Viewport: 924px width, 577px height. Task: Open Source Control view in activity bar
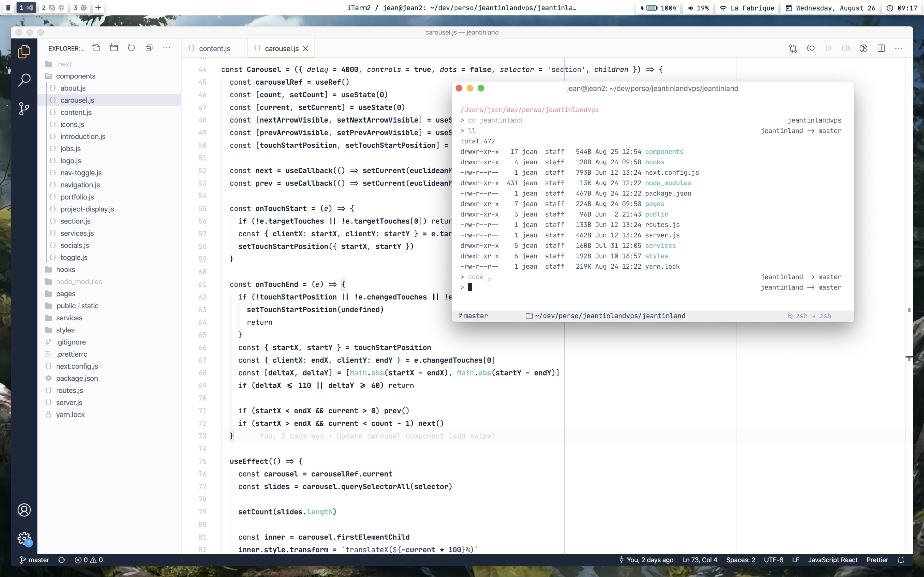[24, 109]
